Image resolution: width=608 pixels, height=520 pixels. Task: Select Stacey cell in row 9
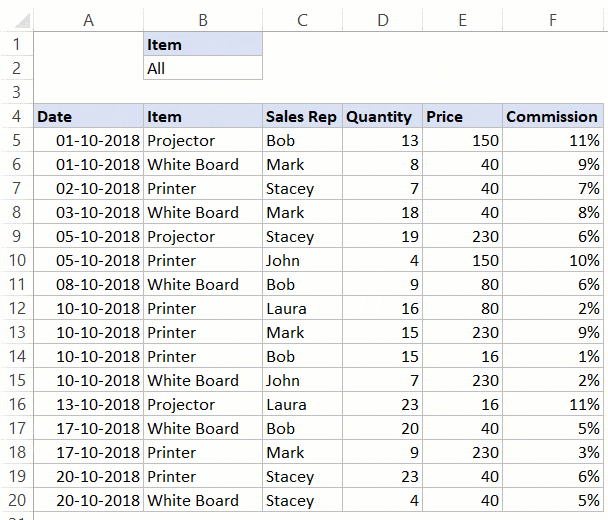(x=302, y=237)
